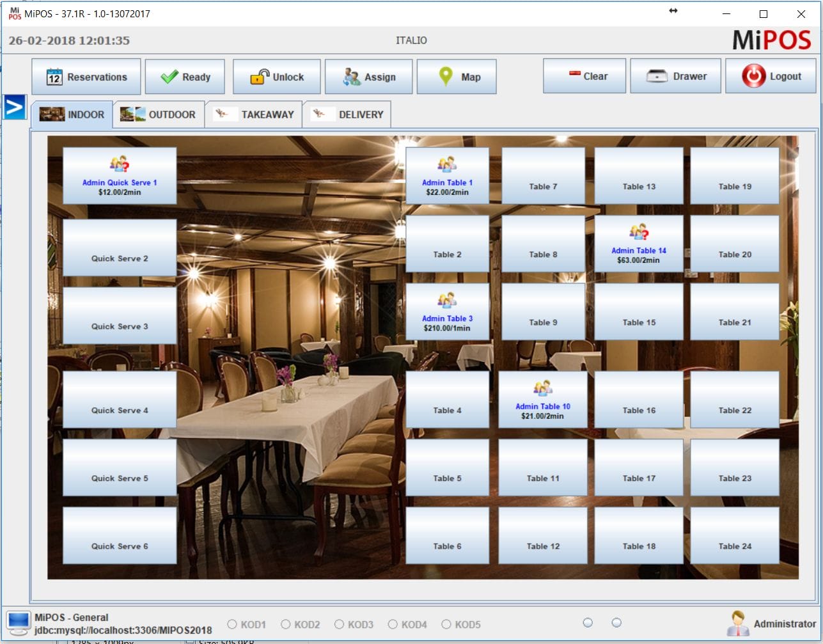Click the Drawer cash register button
This screenshot has width=823, height=644.
pyautogui.click(x=675, y=76)
